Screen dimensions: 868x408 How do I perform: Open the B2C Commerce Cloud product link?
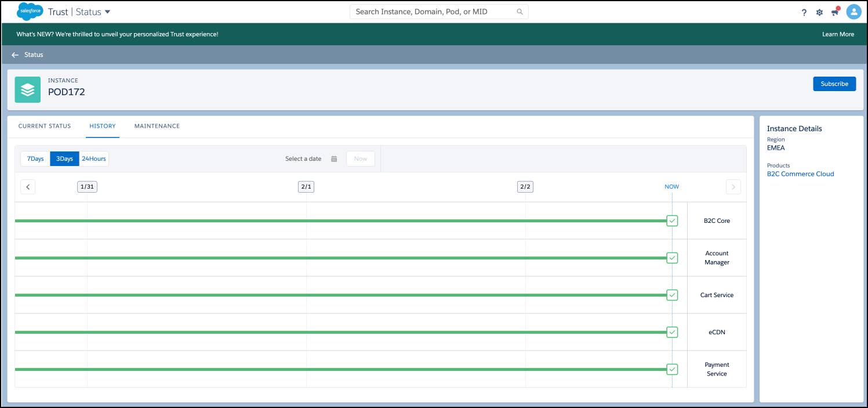point(801,174)
